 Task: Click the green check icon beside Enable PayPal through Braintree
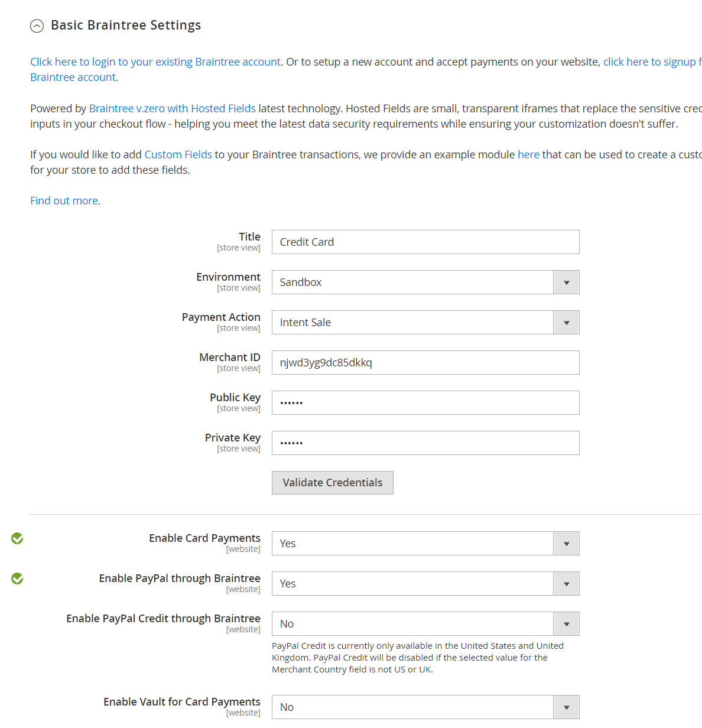(x=17, y=578)
